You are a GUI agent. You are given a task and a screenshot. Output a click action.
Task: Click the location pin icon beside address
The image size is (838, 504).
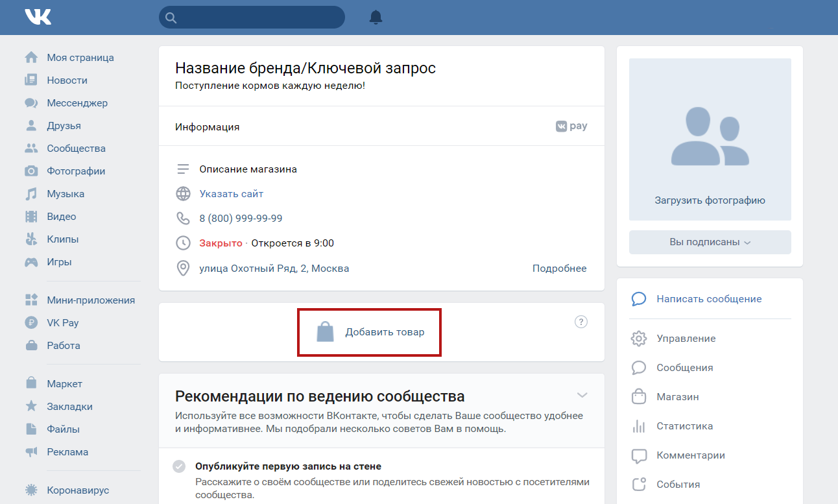click(x=184, y=268)
